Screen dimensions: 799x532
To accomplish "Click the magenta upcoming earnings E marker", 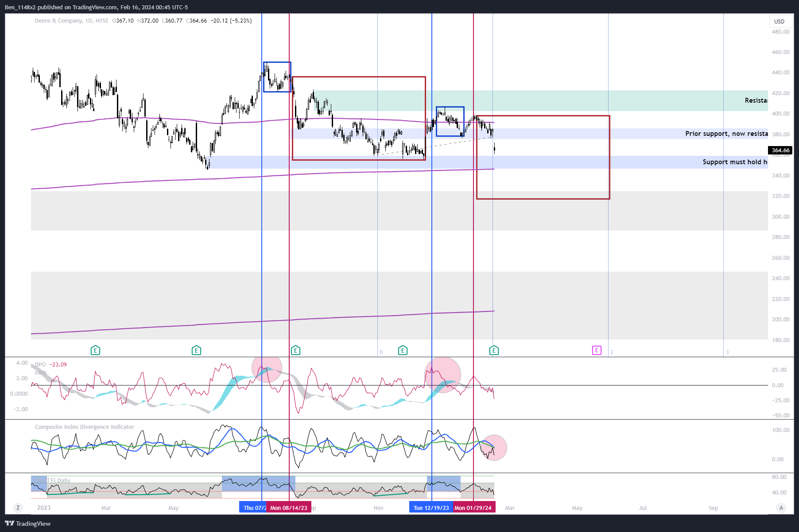I will 597,350.
